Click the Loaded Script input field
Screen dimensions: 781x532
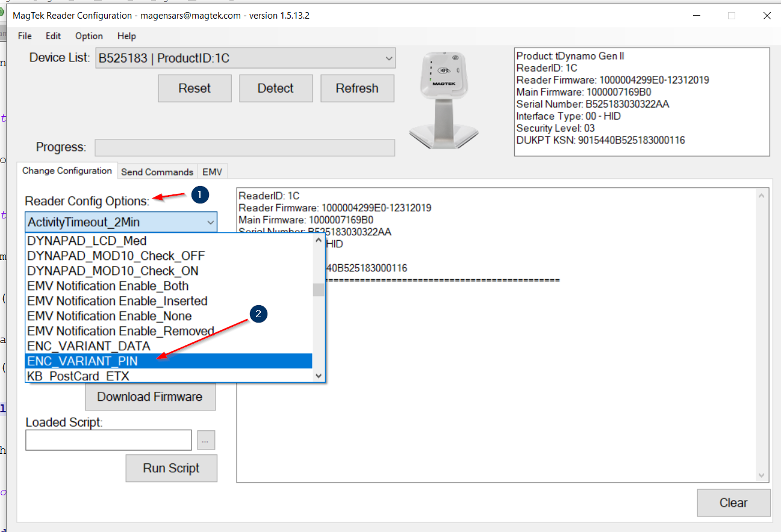click(108, 440)
